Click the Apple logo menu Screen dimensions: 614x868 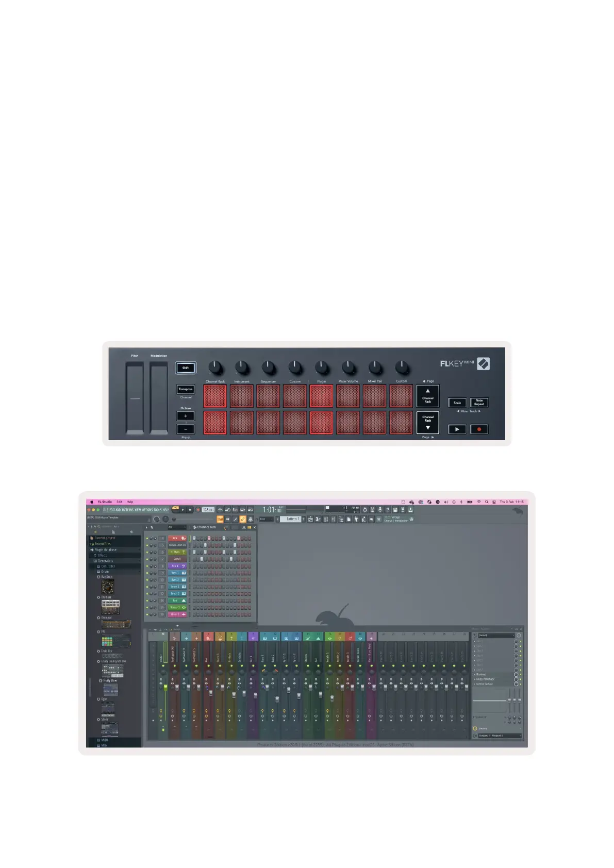point(92,502)
